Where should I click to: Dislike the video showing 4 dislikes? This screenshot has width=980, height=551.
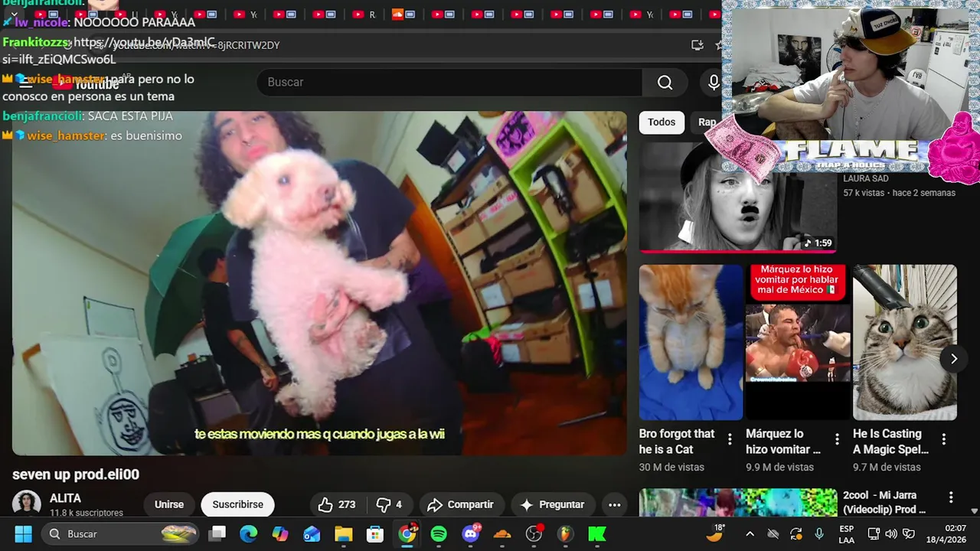point(389,504)
